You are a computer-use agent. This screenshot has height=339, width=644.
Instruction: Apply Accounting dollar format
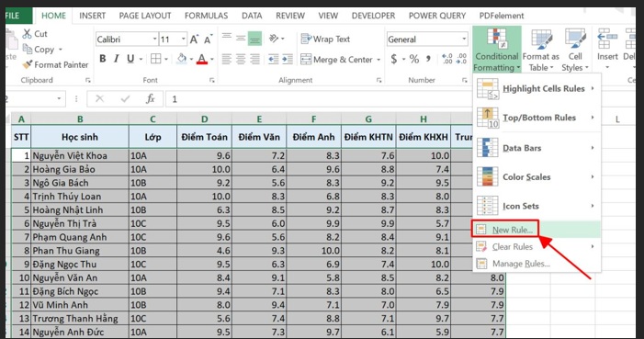click(x=394, y=59)
